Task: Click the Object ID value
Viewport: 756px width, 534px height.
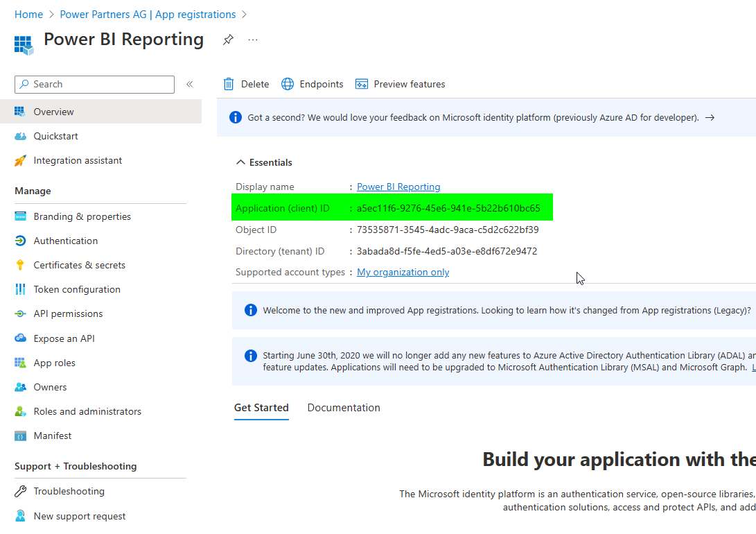Action: [x=448, y=230]
